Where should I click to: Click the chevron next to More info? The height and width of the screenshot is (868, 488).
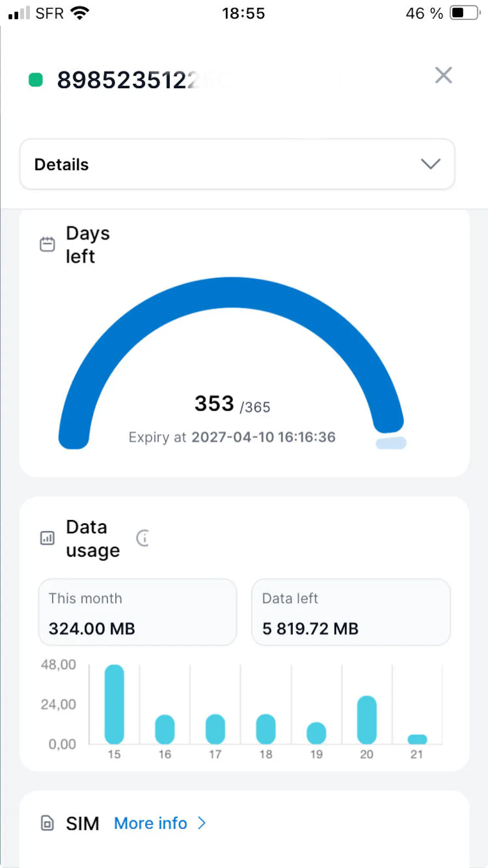coord(202,823)
